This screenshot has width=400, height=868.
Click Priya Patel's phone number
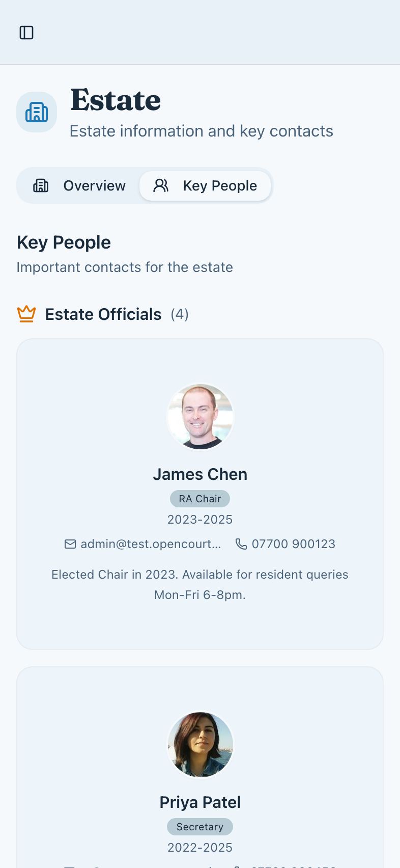[295, 866]
